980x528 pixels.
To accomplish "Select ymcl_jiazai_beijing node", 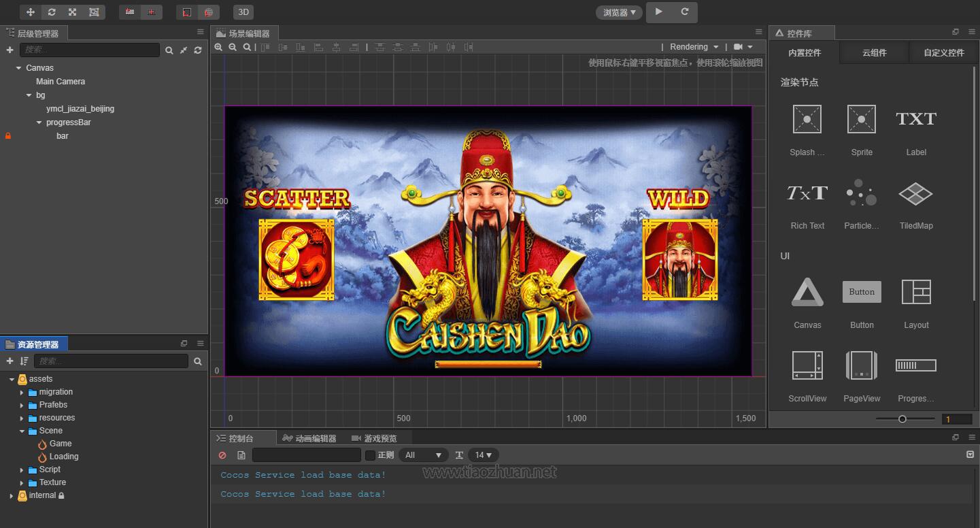I will click(80, 109).
